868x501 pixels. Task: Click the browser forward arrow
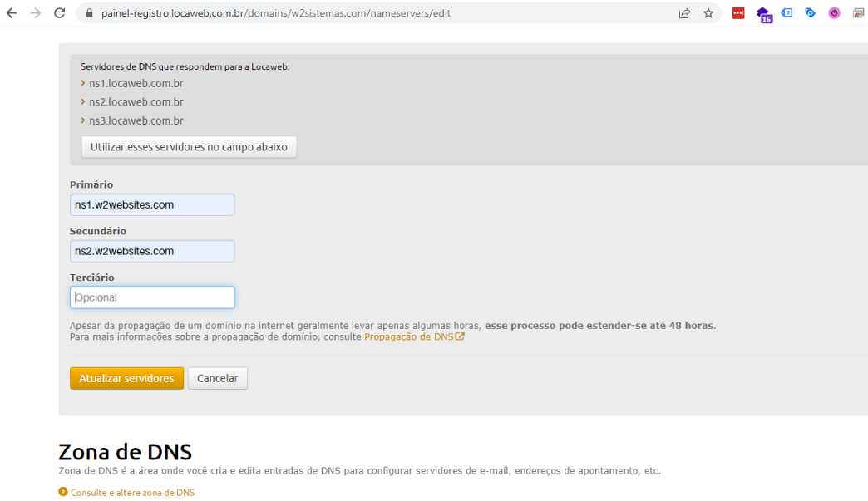tap(36, 13)
